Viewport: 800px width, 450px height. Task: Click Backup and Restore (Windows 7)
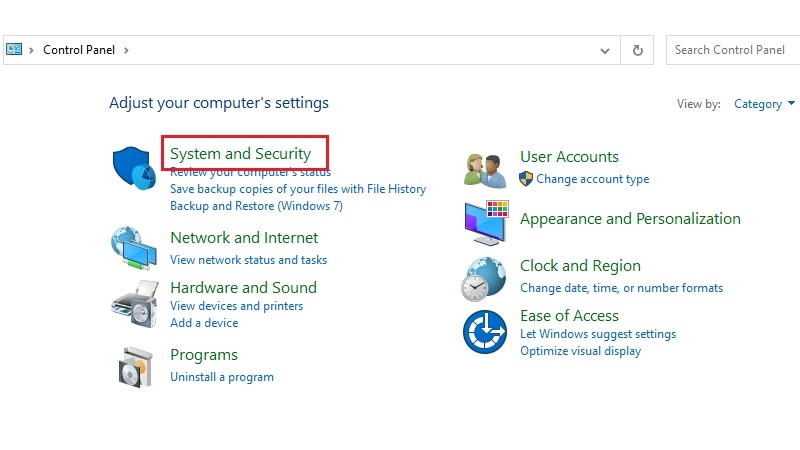coord(256,206)
